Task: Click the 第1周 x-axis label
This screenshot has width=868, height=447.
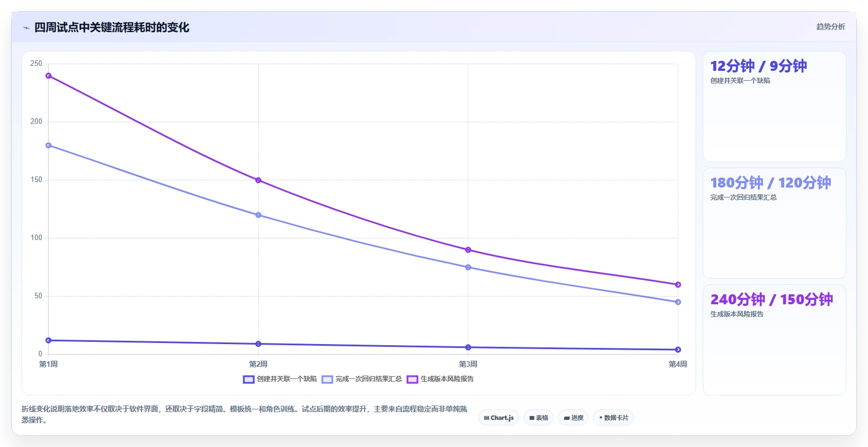Action: tap(49, 364)
